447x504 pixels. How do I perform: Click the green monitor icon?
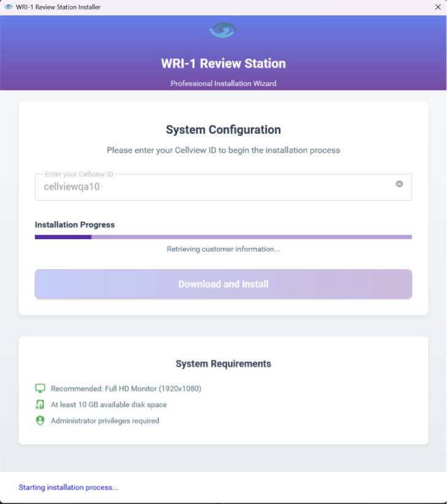[x=40, y=388]
